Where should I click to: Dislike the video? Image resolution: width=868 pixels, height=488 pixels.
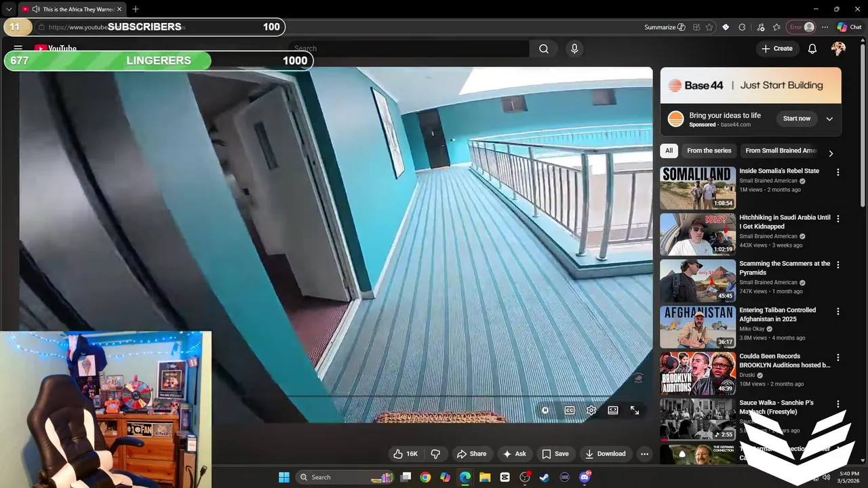(436, 454)
